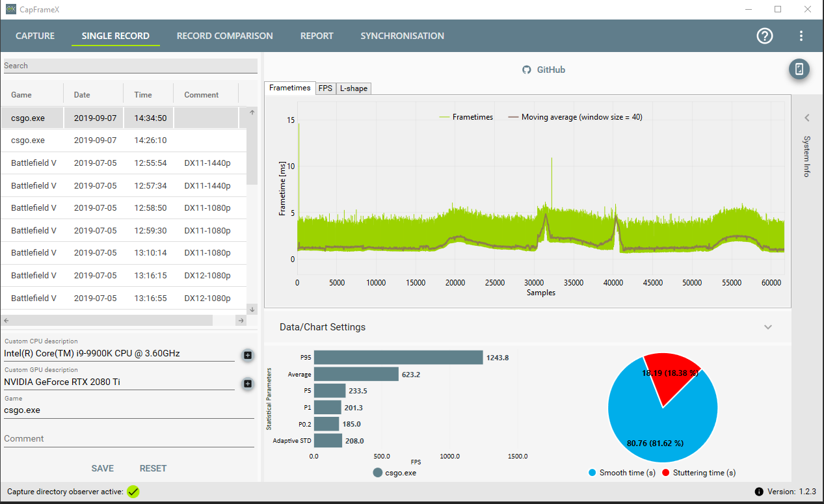
Task: Click the GitHub octocat icon
Action: 527,70
